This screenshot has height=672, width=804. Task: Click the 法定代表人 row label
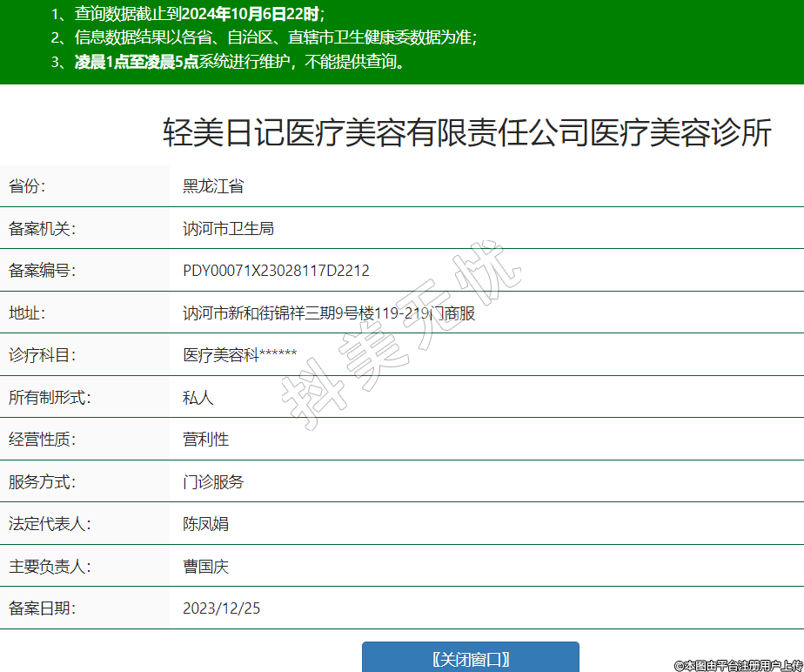tap(50, 524)
